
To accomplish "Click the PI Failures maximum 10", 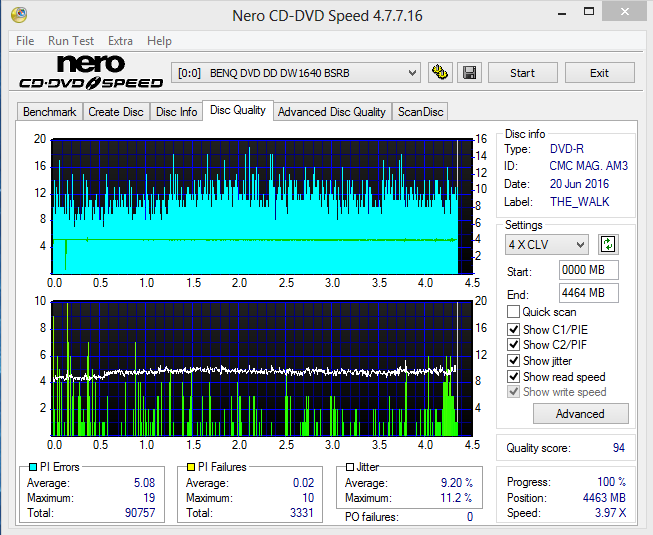I will (308, 498).
